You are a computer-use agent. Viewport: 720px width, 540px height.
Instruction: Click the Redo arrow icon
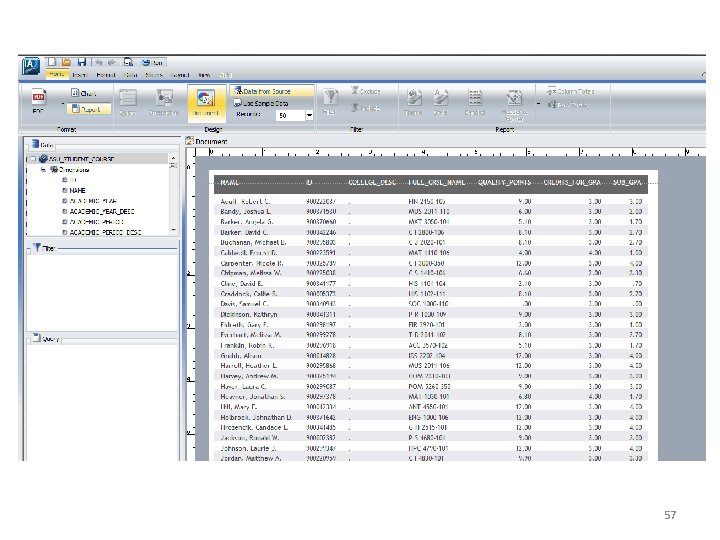tap(112, 62)
